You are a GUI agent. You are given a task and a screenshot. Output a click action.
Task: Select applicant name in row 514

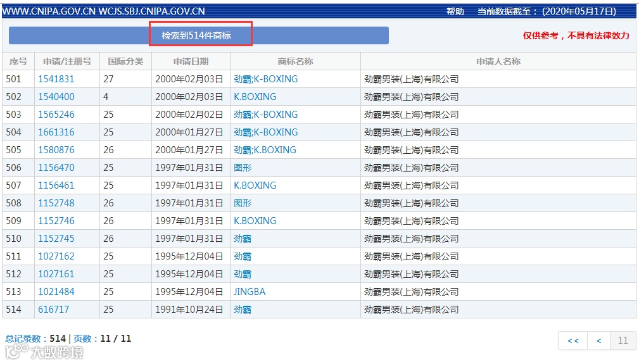click(411, 310)
